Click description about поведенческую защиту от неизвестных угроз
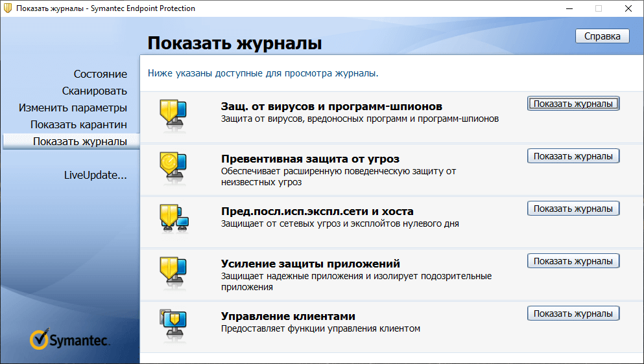Screen dimensions: 644x364 point(339,176)
